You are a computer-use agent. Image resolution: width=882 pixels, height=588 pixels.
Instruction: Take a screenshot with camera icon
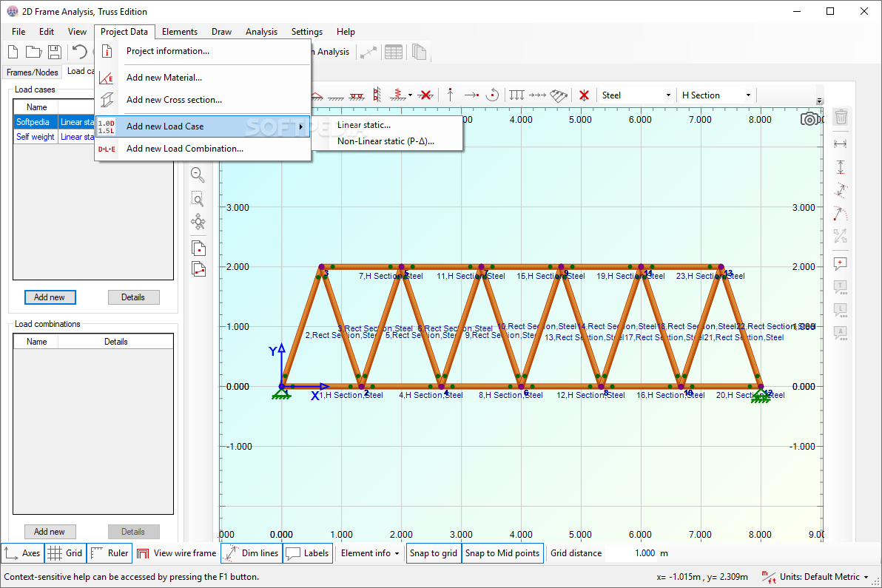tap(809, 119)
